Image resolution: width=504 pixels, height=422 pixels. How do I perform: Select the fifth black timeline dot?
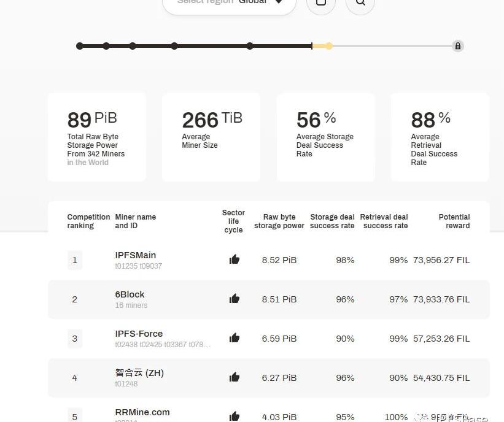[x=250, y=46]
